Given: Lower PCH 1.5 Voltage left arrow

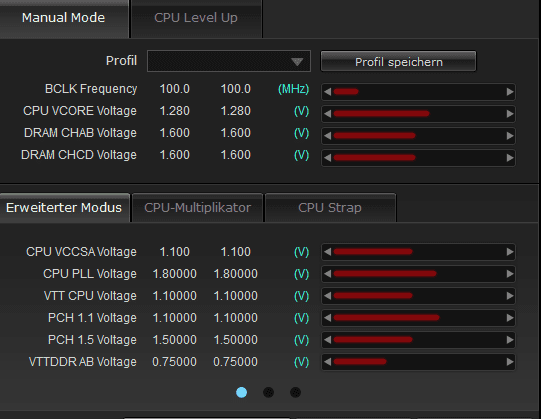Looking at the screenshot, I should pyautogui.click(x=327, y=340).
